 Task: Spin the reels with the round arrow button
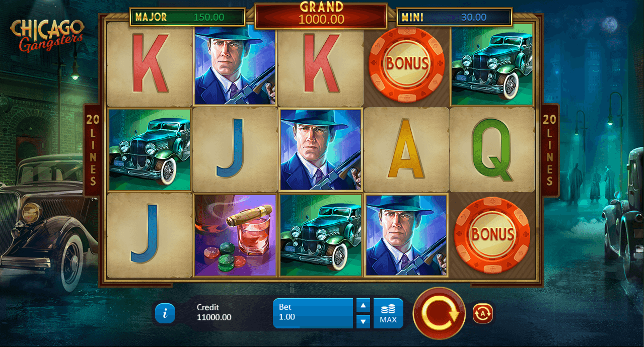(439, 313)
